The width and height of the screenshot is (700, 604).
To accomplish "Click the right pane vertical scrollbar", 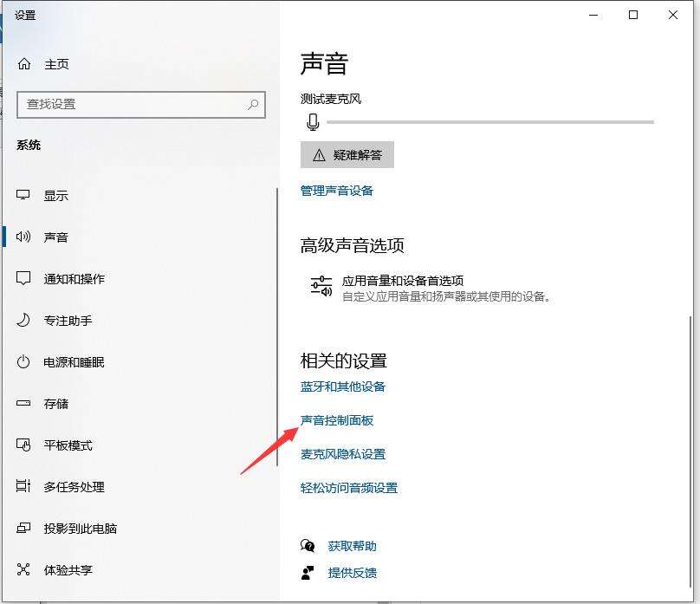I will pos(690,451).
